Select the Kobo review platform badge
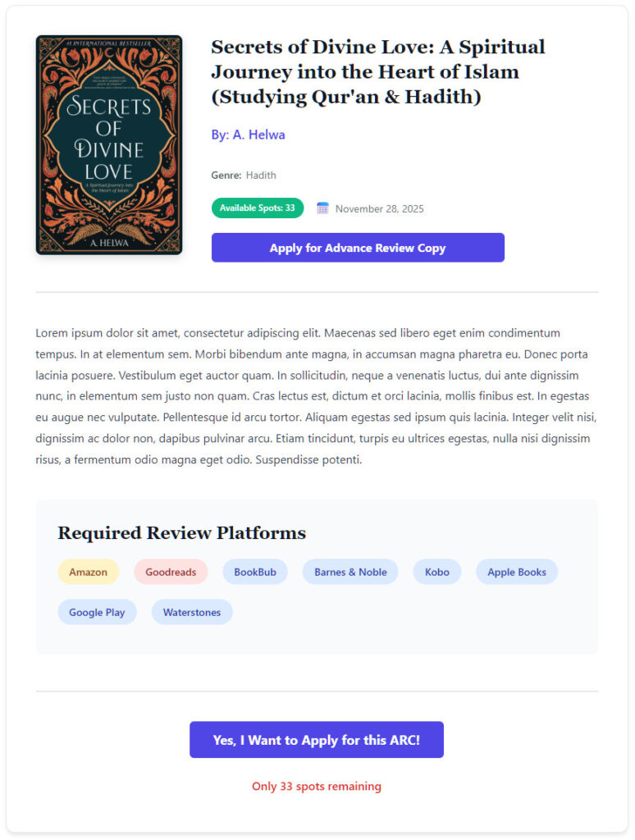The height and width of the screenshot is (840, 635). tap(436, 572)
